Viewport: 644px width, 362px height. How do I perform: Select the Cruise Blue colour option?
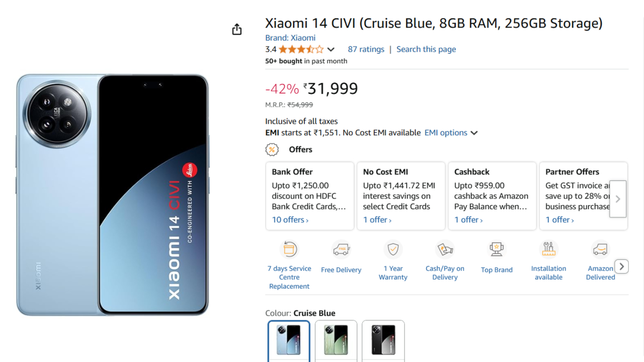289,341
